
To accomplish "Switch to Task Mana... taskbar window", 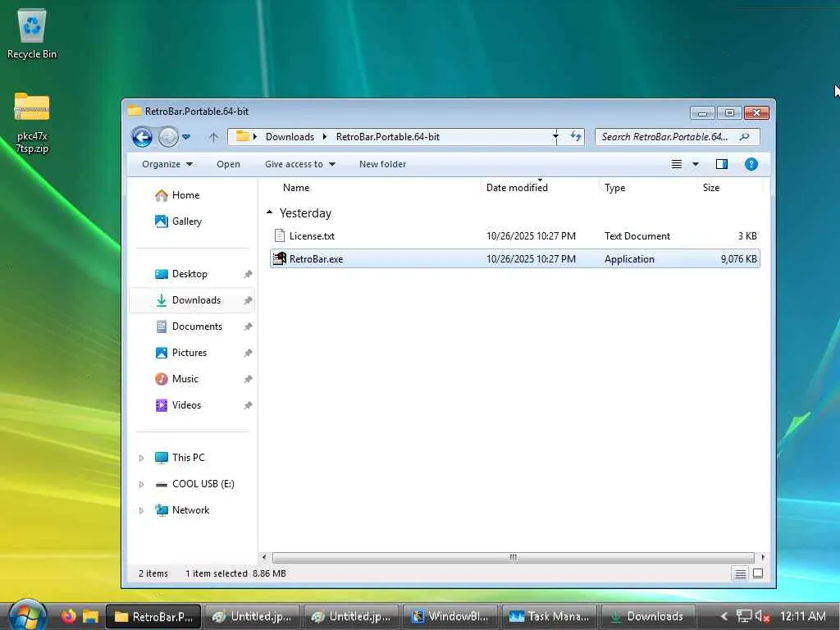I will 549,617.
